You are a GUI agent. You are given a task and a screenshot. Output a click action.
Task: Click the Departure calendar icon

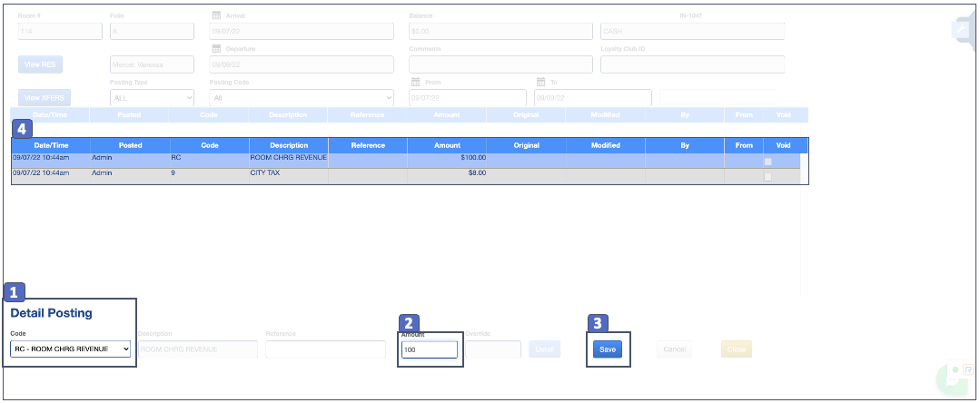[216, 48]
